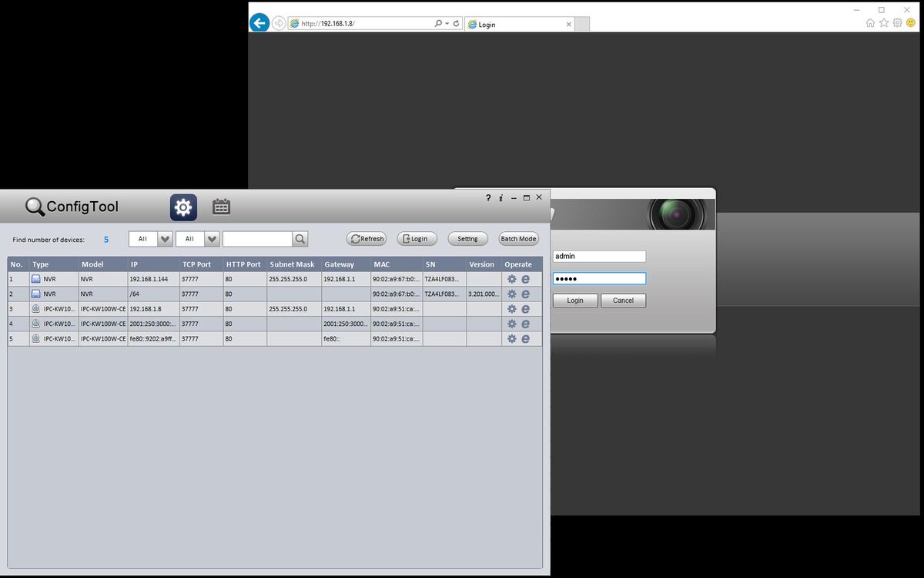Open the calendar schedule icon in ConfigTool
This screenshot has width=924, height=578.
[221, 207]
